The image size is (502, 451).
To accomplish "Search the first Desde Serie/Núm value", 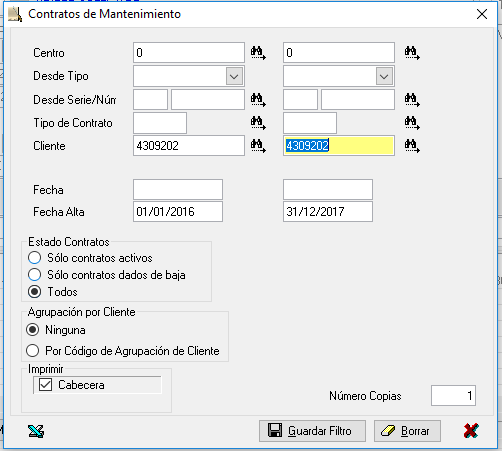I will [x=258, y=99].
